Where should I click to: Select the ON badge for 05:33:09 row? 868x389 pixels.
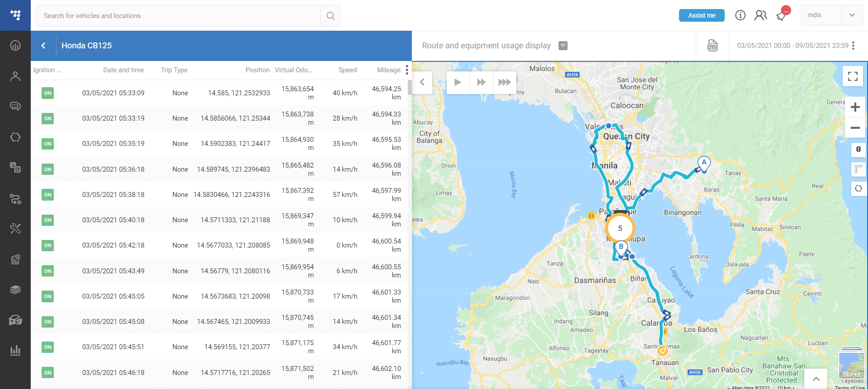point(48,93)
